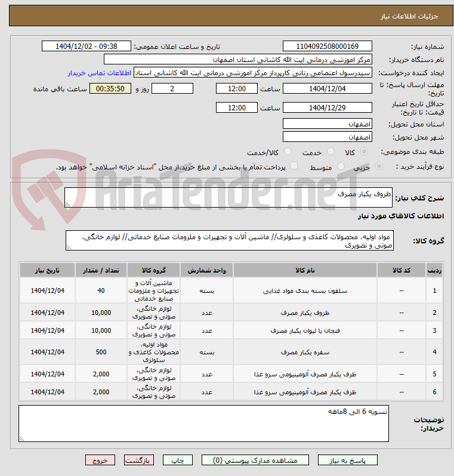Screen dimensions: 454x476
Task: Click the گروه کالا table column header
Action: click(154, 270)
